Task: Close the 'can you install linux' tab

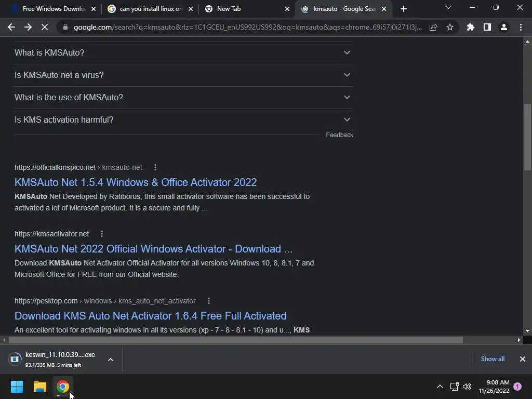Action: (x=191, y=9)
